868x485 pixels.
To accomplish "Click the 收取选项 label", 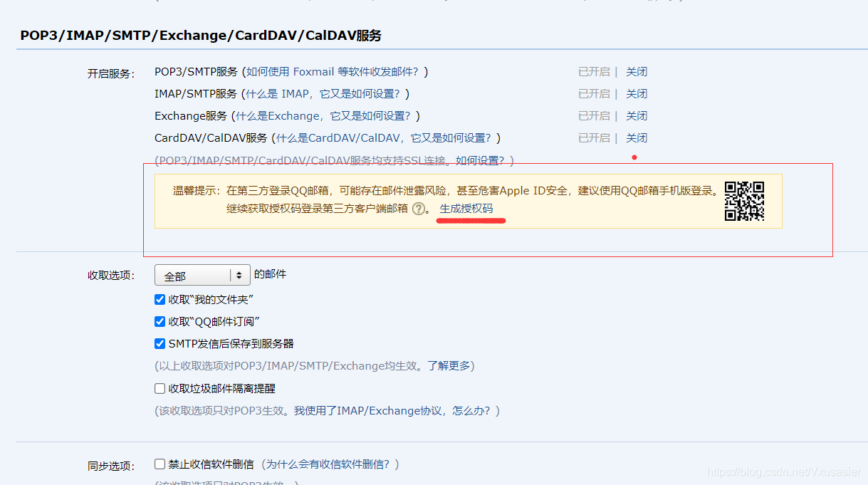I will (x=110, y=276).
